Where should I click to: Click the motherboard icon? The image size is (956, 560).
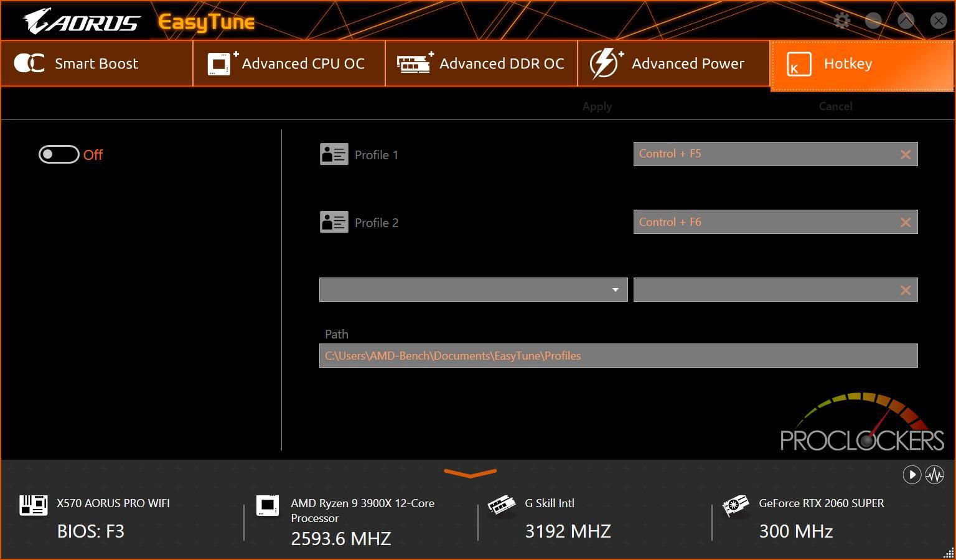(x=34, y=505)
